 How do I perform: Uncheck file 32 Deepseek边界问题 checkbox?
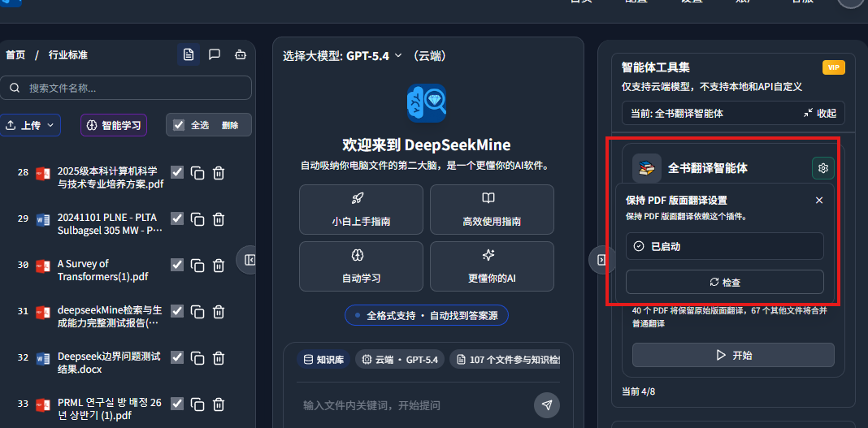click(x=176, y=357)
